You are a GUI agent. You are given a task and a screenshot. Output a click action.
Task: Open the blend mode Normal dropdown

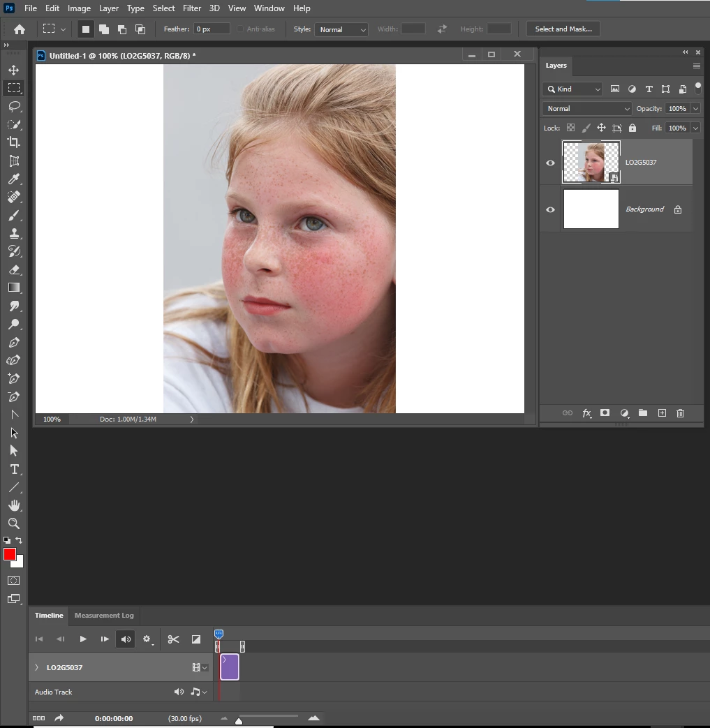pyautogui.click(x=587, y=108)
